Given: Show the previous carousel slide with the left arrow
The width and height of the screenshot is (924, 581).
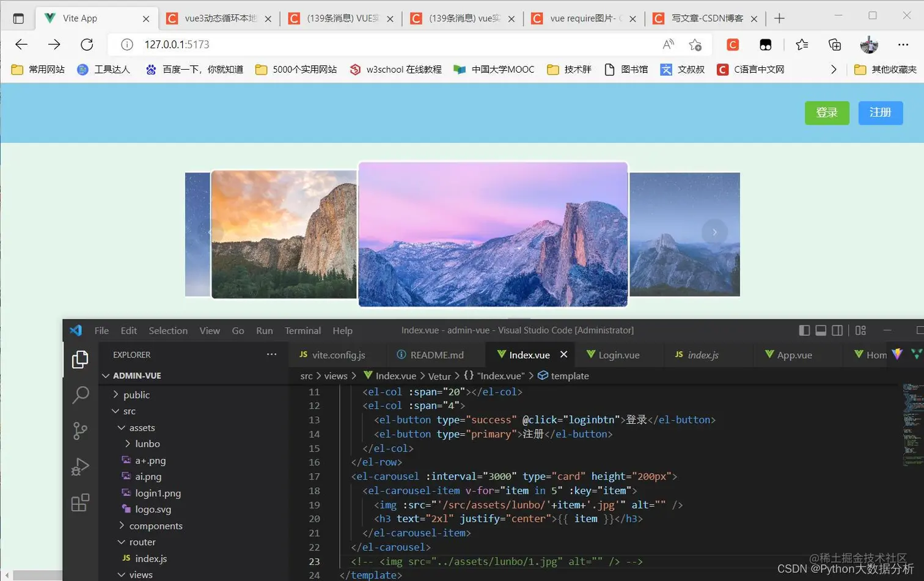Looking at the screenshot, I should point(211,232).
